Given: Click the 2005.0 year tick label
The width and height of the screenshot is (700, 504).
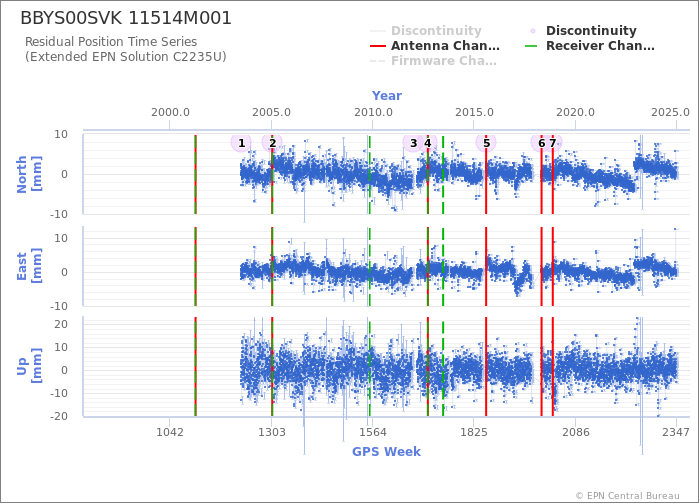Looking at the screenshot, I should [x=271, y=112].
